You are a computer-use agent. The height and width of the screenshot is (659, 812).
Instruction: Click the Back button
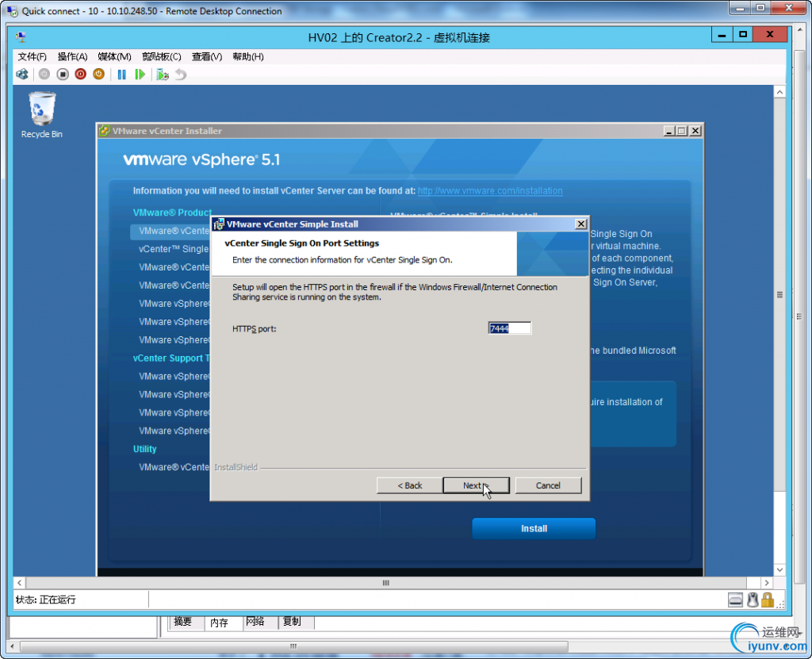pyautogui.click(x=410, y=485)
